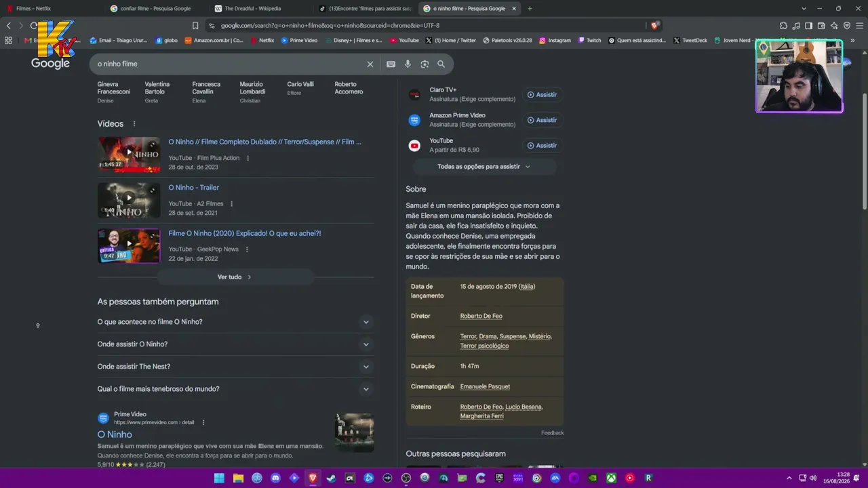
Task: Open options for the Film Plus Action video
Action: point(248,158)
